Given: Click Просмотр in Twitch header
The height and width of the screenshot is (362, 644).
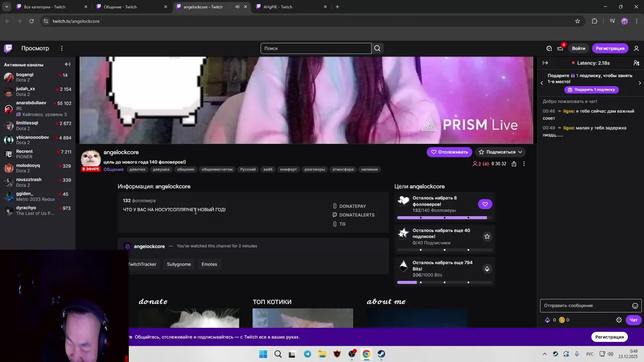Looking at the screenshot, I should pos(35,48).
